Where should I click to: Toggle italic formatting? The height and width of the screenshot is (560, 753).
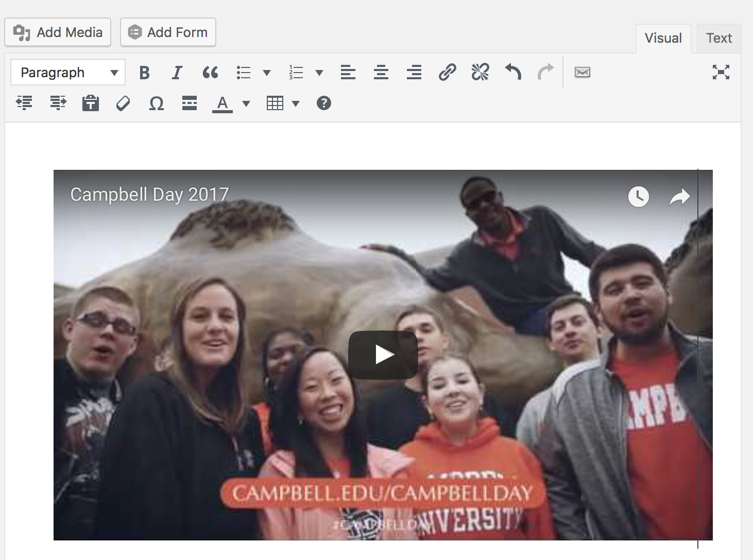pos(177,73)
